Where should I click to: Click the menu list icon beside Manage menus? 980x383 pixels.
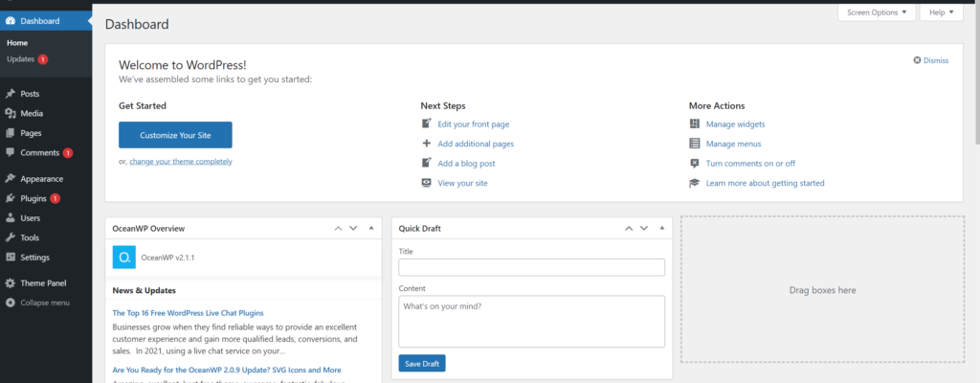click(x=695, y=144)
